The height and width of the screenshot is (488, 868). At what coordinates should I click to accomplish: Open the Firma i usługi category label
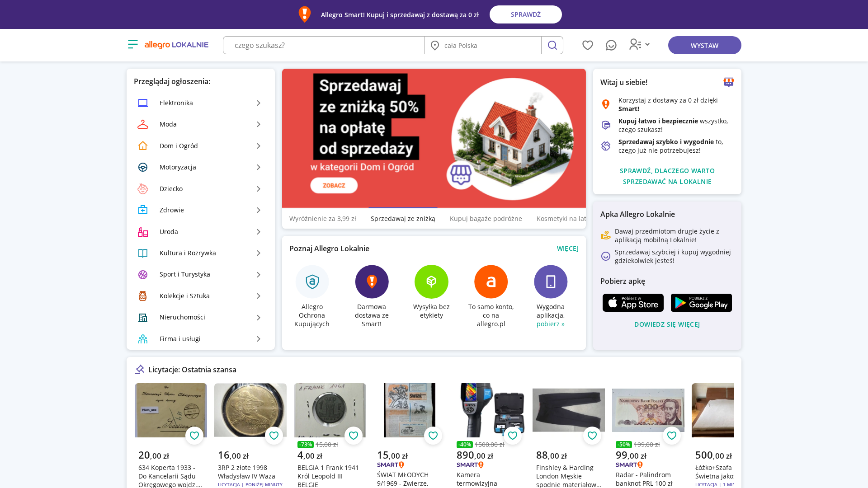click(180, 339)
